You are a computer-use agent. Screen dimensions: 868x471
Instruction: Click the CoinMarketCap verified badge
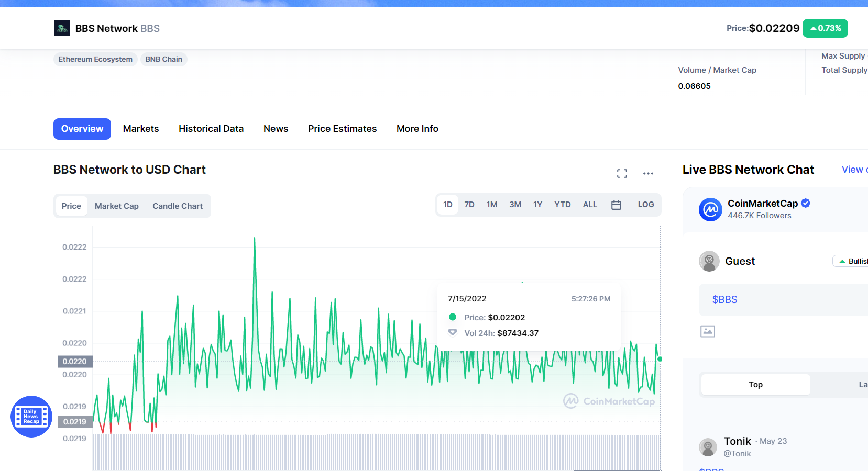pyautogui.click(x=806, y=203)
